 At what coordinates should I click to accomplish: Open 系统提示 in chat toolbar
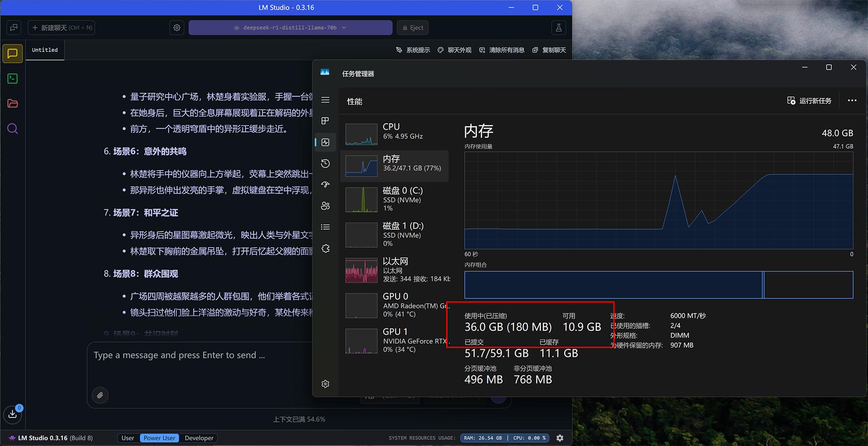pyautogui.click(x=413, y=50)
